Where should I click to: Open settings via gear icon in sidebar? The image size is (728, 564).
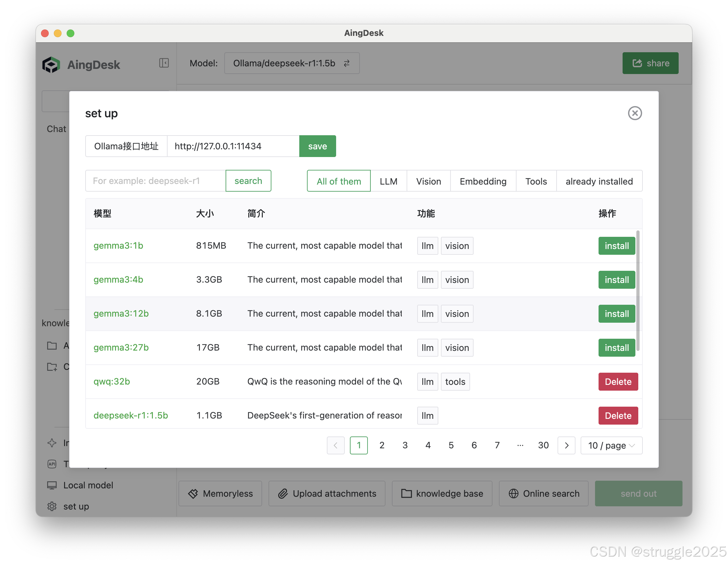click(52, 506)
